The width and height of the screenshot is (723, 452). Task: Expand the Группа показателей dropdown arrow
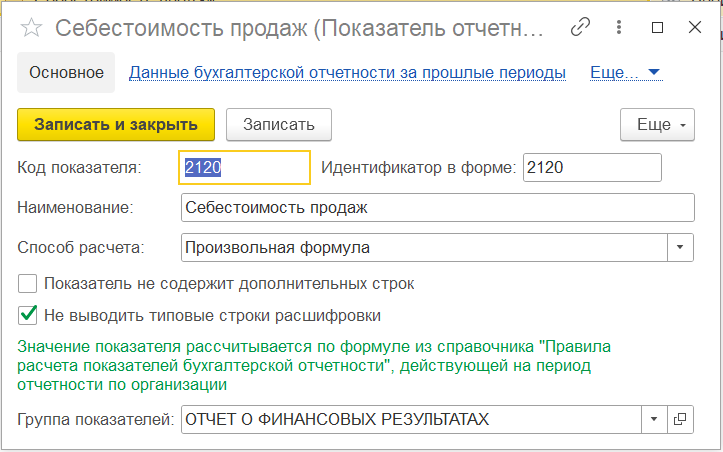coord(654,419)
